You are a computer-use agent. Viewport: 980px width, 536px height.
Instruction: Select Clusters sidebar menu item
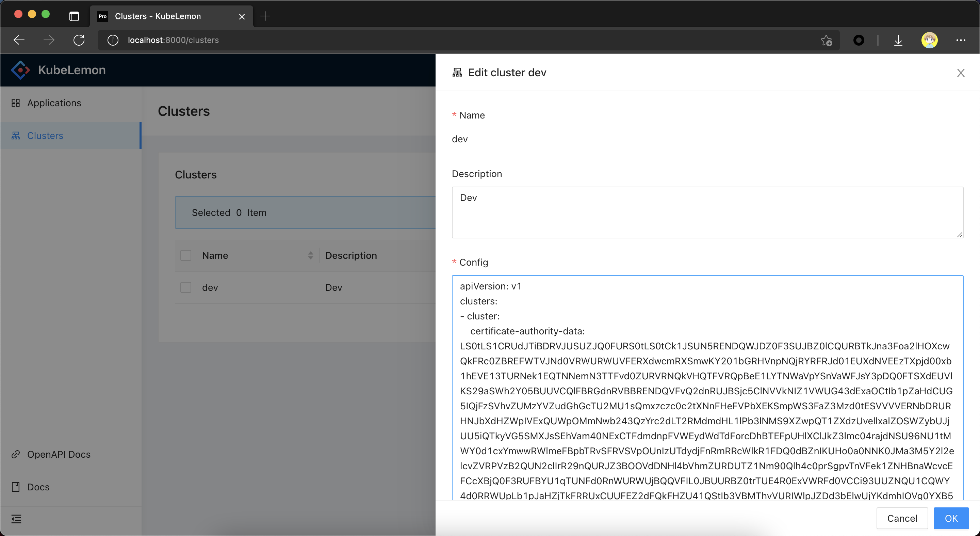pos(45,136)
